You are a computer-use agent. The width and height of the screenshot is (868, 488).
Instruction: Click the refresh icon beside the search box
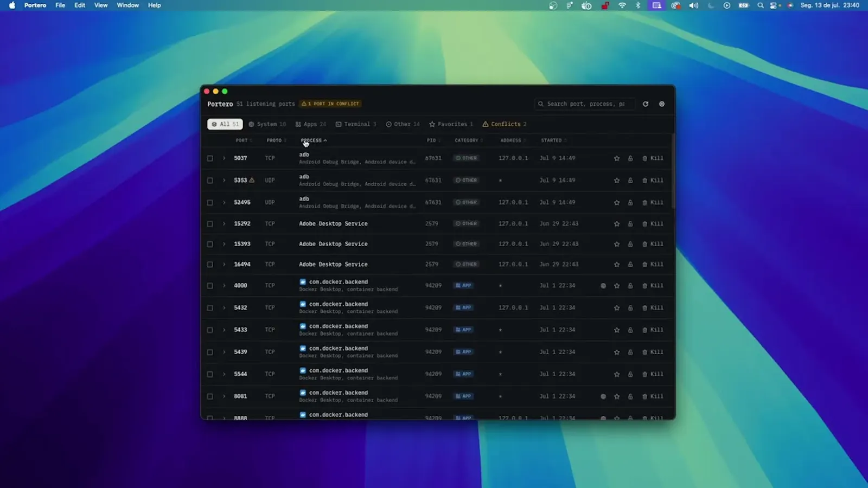click(646, 104)
